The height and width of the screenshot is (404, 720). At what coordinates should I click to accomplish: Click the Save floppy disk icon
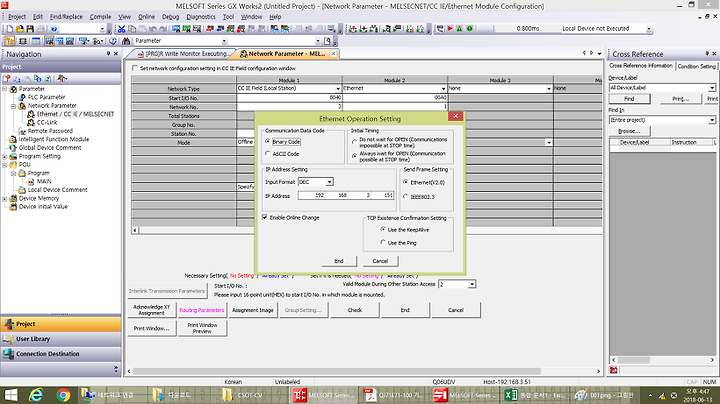(x=30, y=29)
